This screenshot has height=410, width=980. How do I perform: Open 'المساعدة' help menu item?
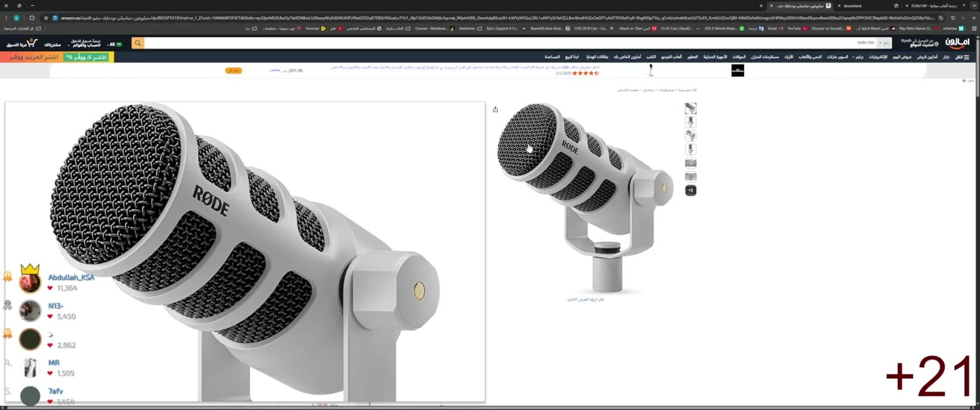pyautogui.click(x=552, y=57)
